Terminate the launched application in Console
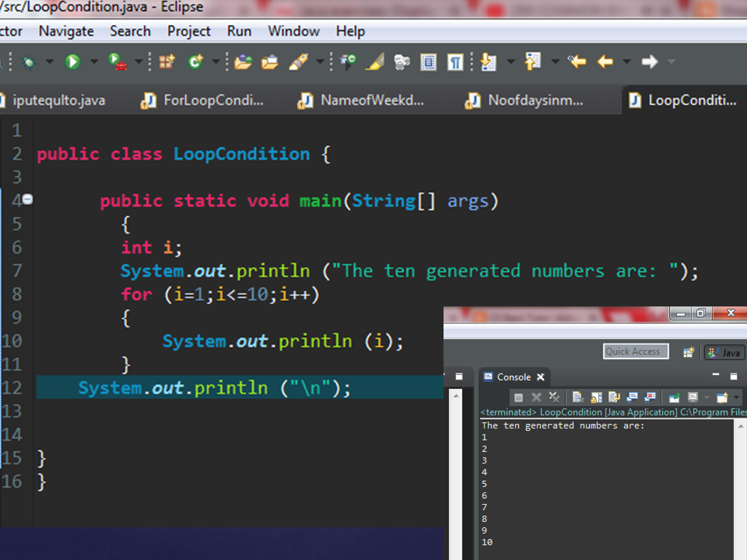The width and height of the screenshot is (747, 560). [517, 397]
